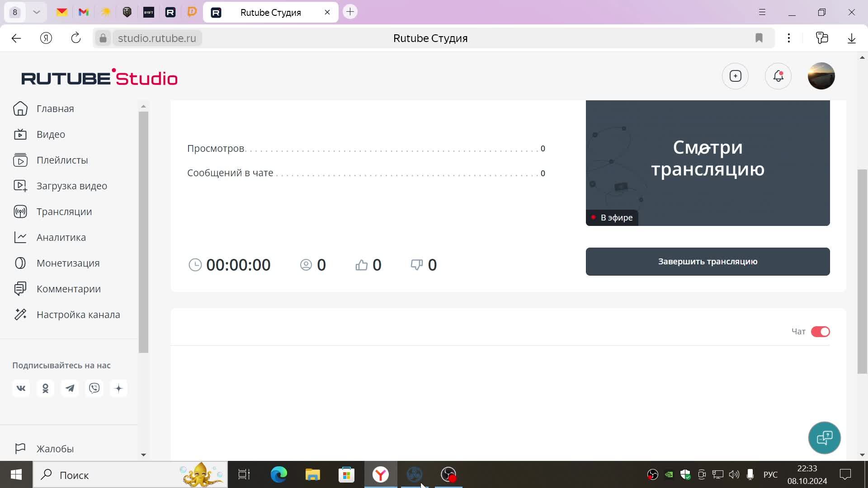This screenshot has height=488, width=868.
Task: Switch to the Bybit pinned tab
Action: coord(149,12)
